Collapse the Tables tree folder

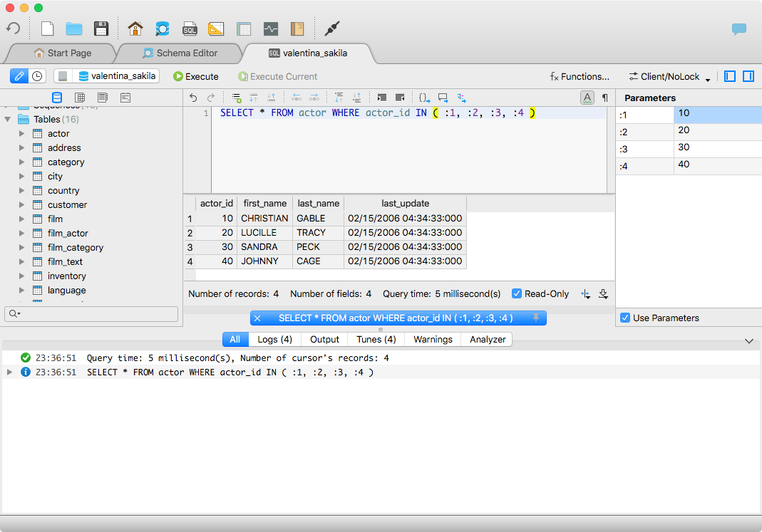point(7,120)
